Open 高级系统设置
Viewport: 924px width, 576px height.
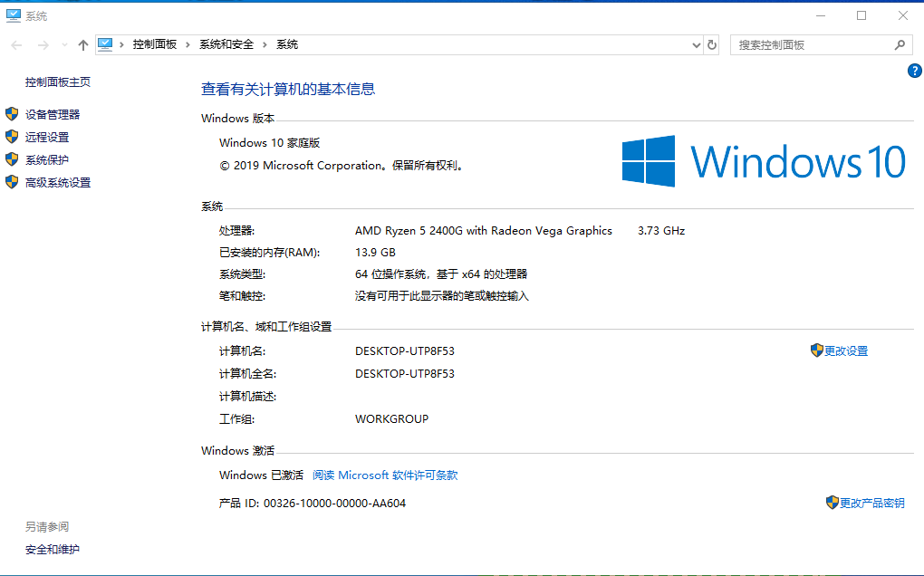click(x=56, y=182)
